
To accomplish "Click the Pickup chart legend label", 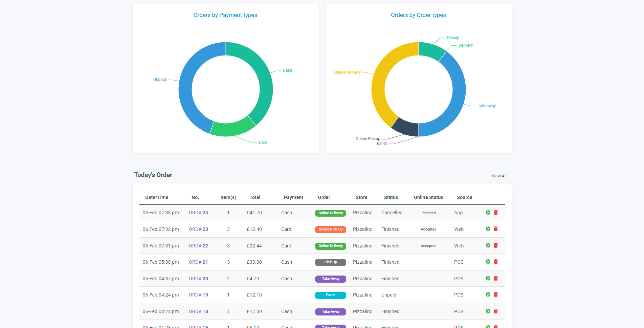I will [x=453, y=38].
